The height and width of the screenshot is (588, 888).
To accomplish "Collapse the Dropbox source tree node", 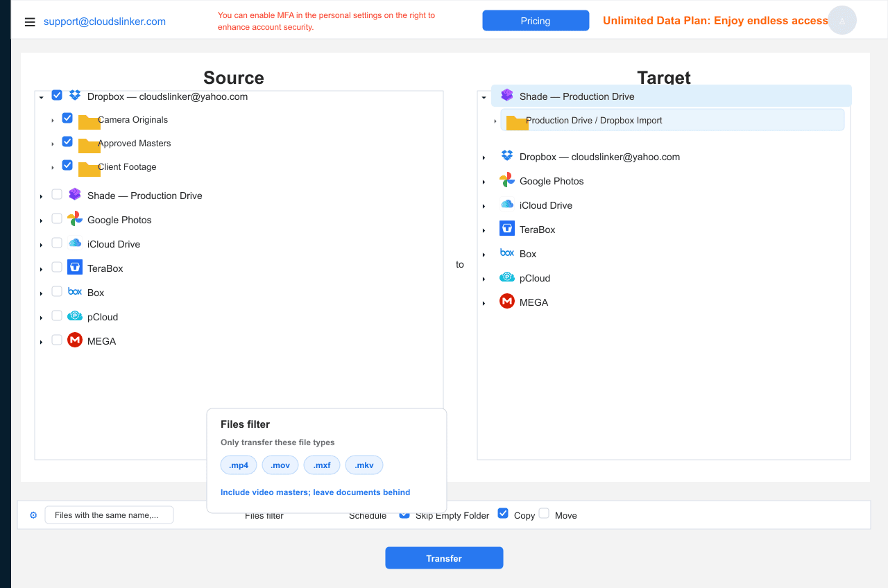I will [x=42, y=97].
